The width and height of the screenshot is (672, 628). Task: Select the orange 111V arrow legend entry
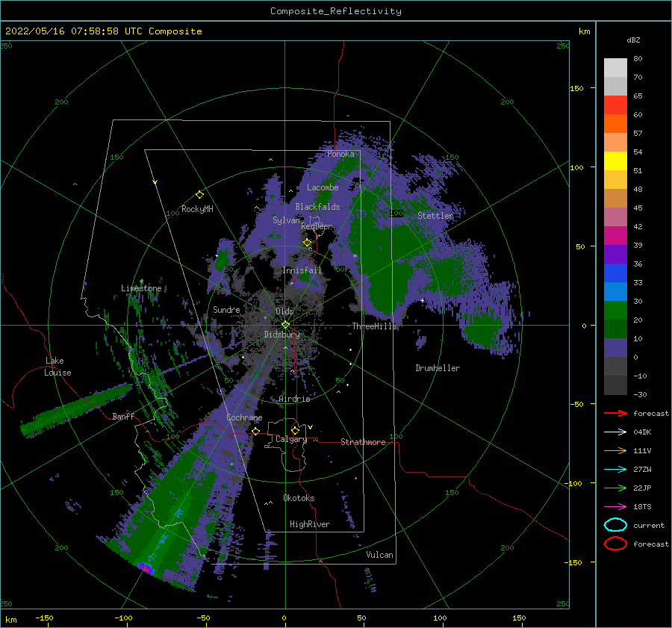pyautogui.click(x=615, y=450)
